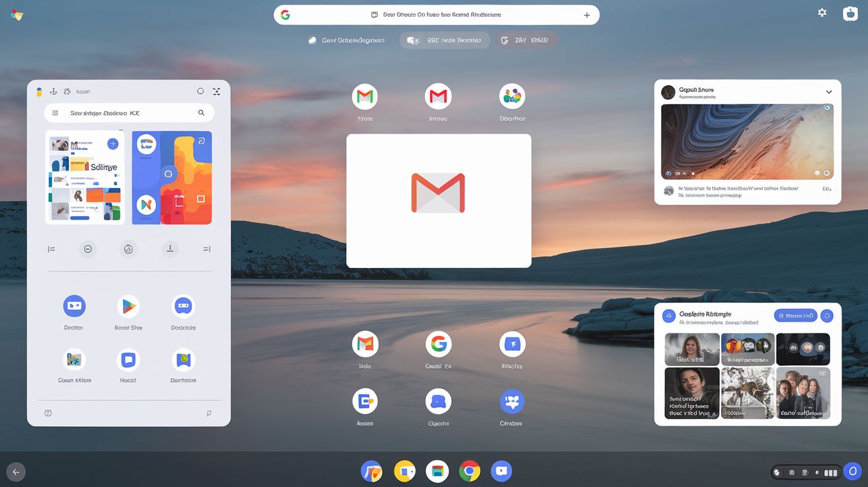Select the "Gerv Orftem" chip under search bar
The width and height of the screenshot is (868, 487).
coord(346,40)
